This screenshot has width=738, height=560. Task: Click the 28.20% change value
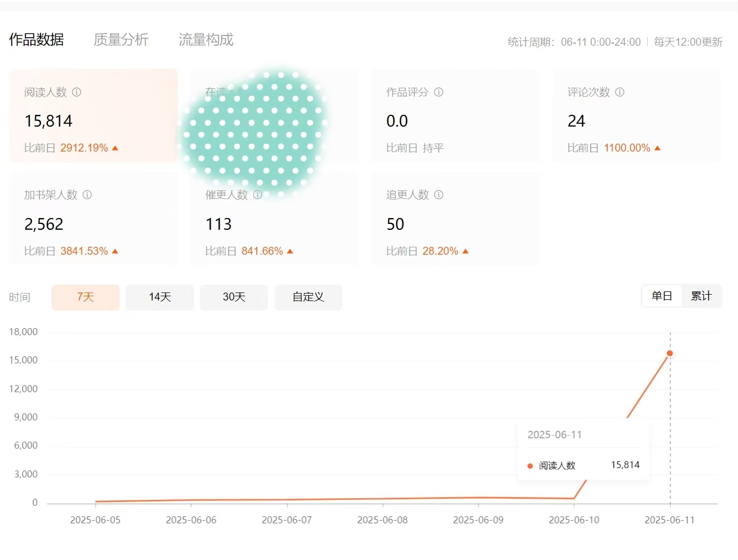pos(440,251)
